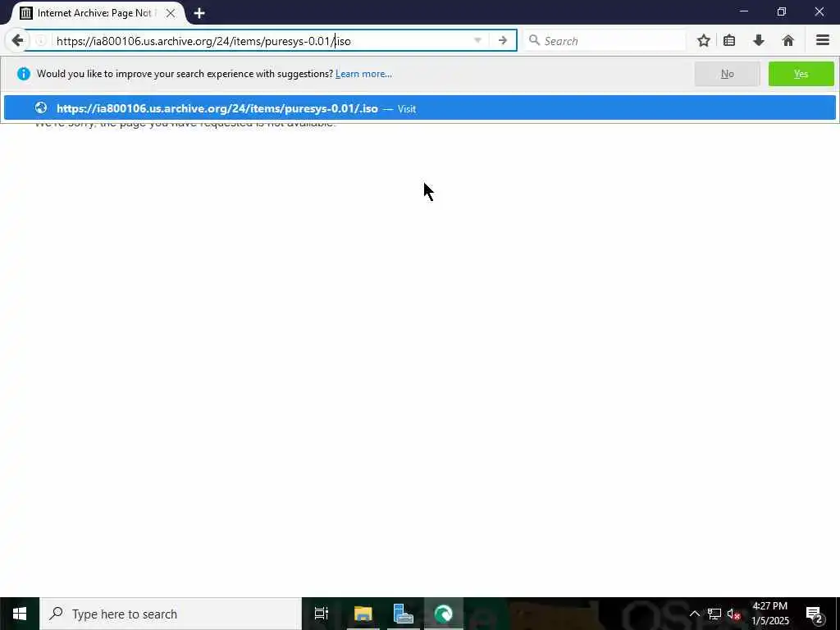Click the URL address bar field
Image resolution: width=840 pixels, height=630 pixels.
click(x=262, y=41)
